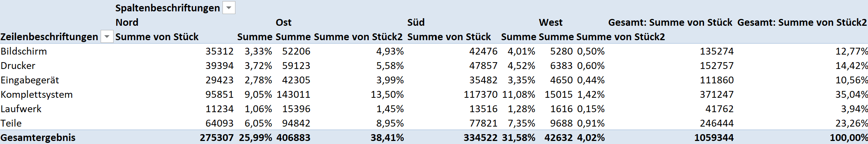Image resolution: width=868 pixels, height=144 pixels.
Task: Select the Laufwerk row label
Action: [x=21, y=109]
